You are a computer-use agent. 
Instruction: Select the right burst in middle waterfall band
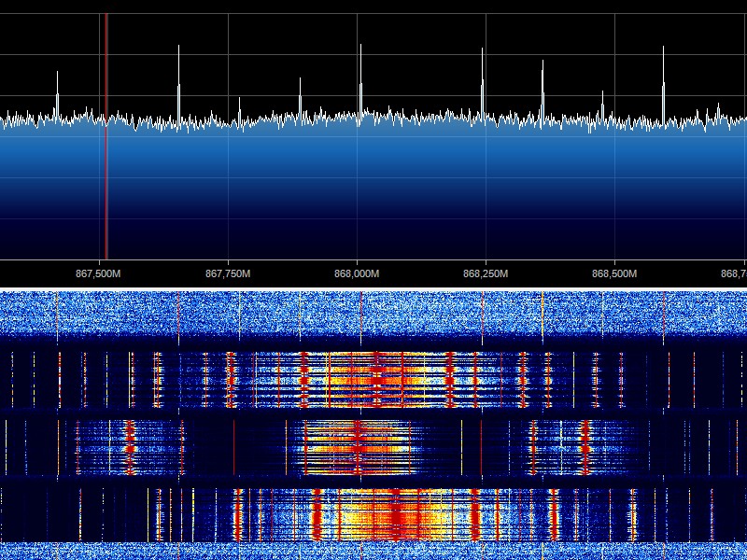pyautogui.click(x=558, y=446)
